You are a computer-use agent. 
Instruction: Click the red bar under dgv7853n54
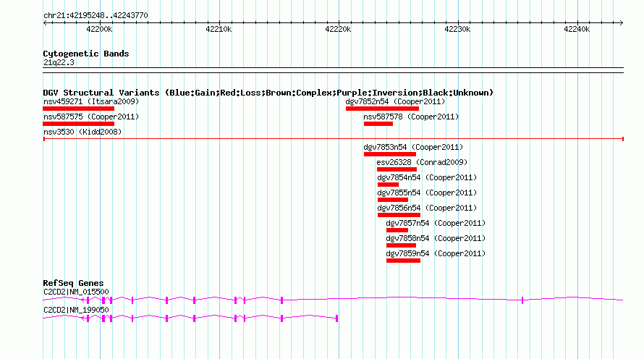pos(390,154)
